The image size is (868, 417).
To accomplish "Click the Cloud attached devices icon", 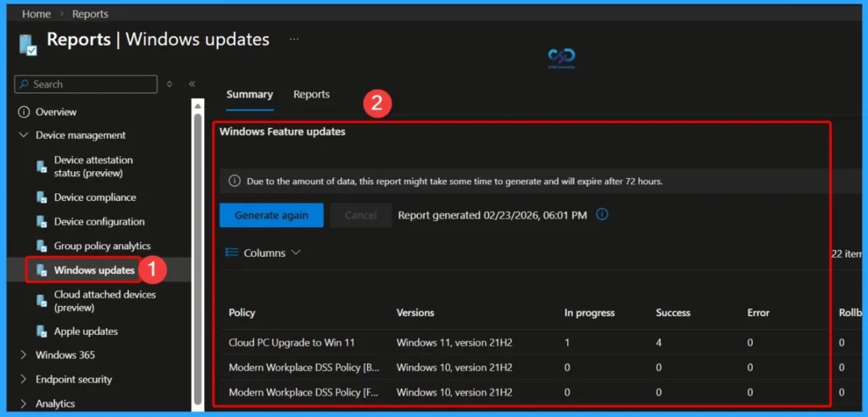I will click(42, 301).
